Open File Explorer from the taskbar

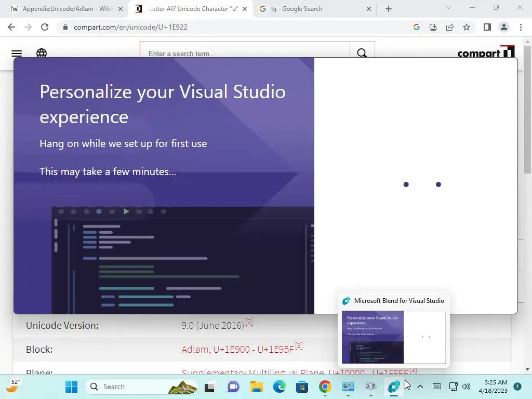[257, 387]
